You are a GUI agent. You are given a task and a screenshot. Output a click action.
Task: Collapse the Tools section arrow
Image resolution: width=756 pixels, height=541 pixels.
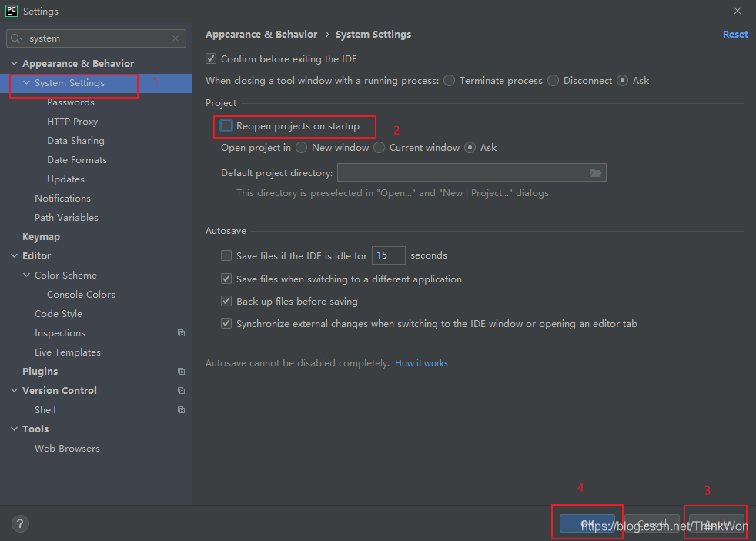coord(14,429)
